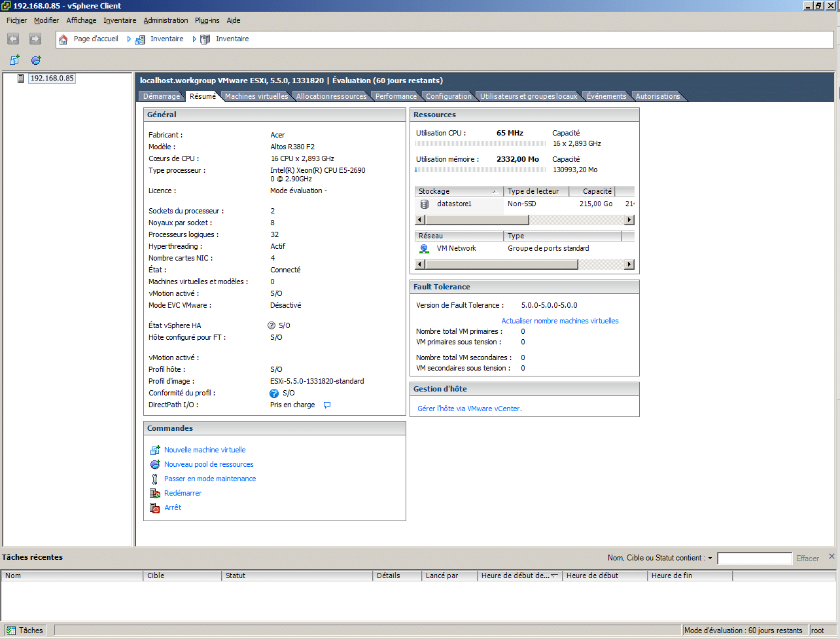The height and width of the screenshot is (639, 840).
Task: Switch to the Machines virtuelles tab
Action: [256, 96]
